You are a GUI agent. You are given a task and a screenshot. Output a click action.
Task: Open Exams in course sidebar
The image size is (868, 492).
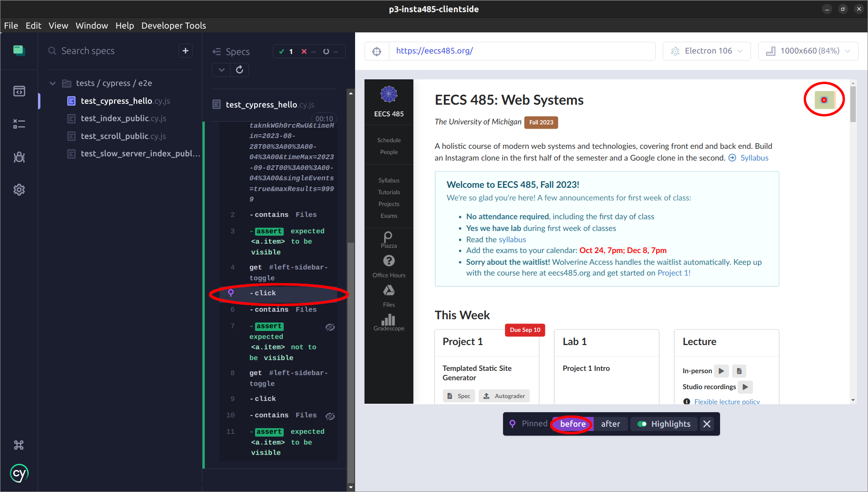tap(389, 215)
